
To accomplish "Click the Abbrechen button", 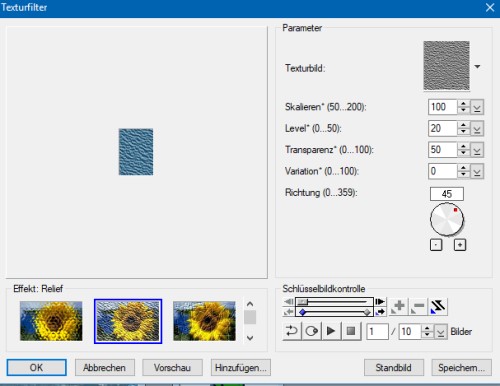I will pyautogui.click(x=105, y=368).
